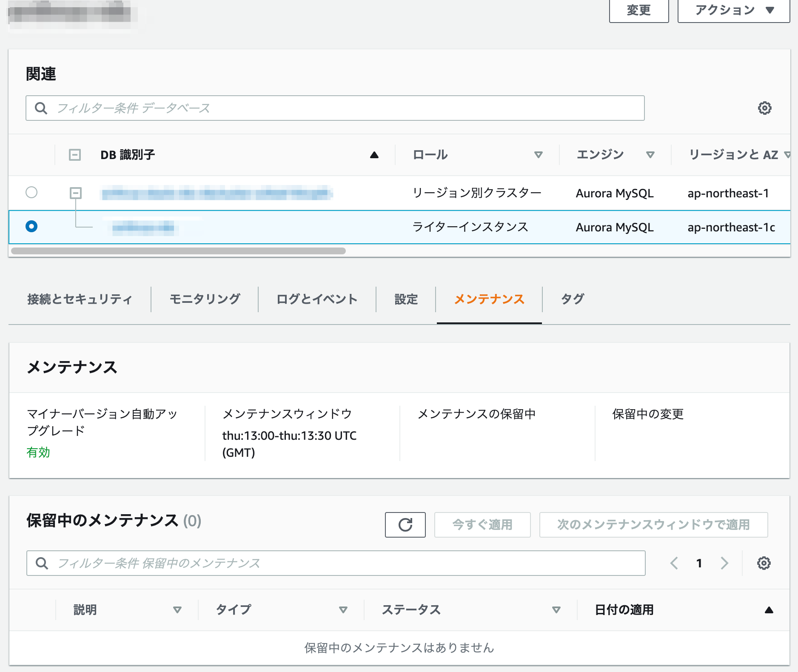Sort by DB 識別子 ascending arrow
798x672 pixels.
[x=374, y=155]
